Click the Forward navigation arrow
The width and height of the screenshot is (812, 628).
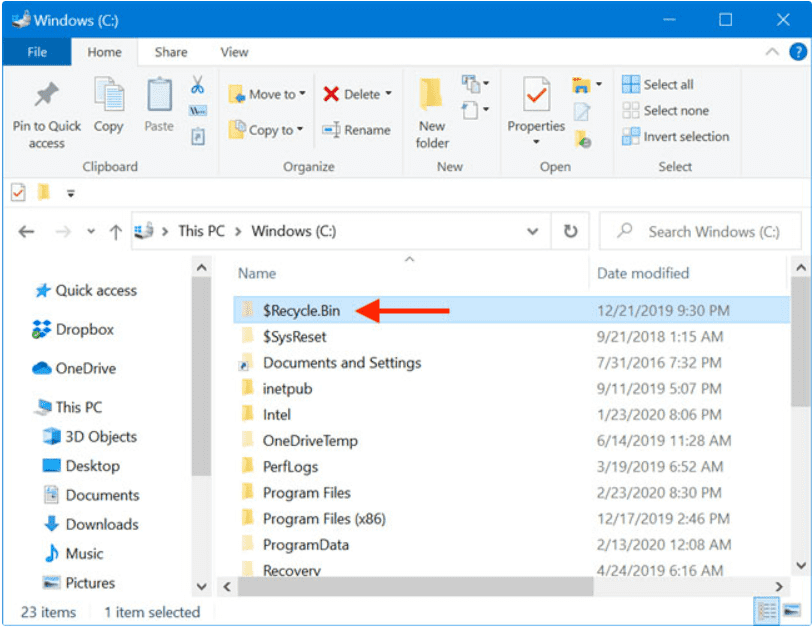point(63,231)
